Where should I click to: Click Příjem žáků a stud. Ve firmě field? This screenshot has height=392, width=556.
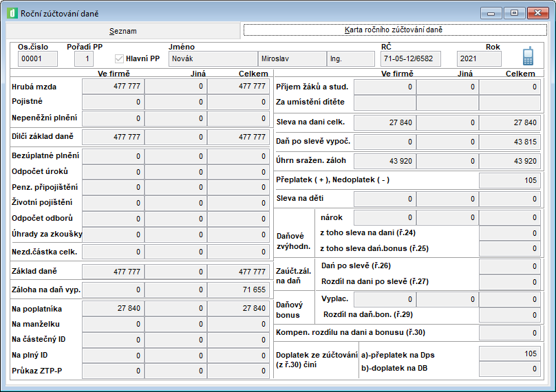385,87
